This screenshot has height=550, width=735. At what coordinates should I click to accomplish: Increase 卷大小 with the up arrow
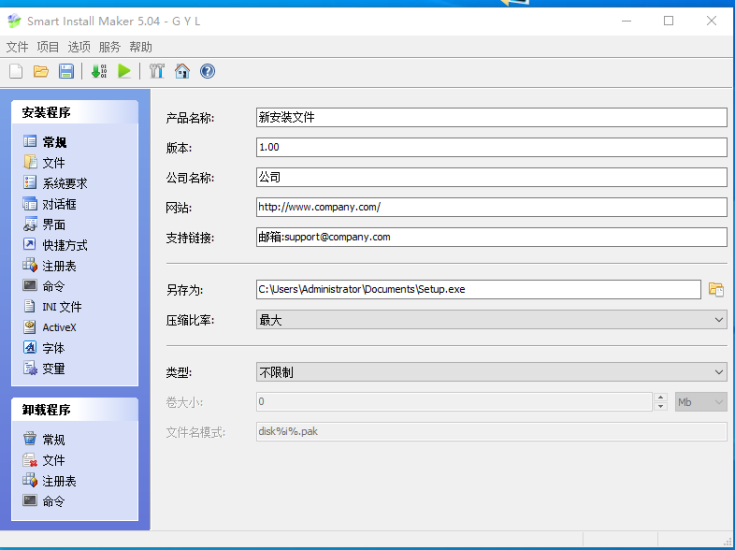tap(661, 397)
